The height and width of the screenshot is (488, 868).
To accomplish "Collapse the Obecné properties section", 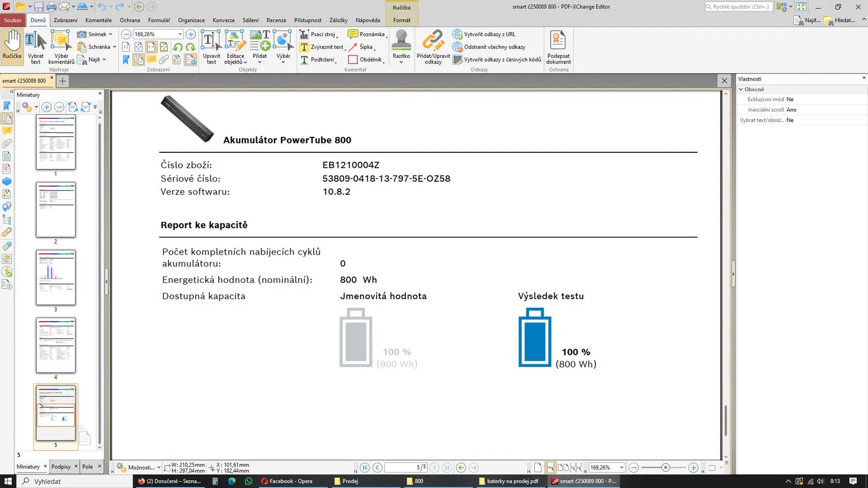I will [741, 89].
